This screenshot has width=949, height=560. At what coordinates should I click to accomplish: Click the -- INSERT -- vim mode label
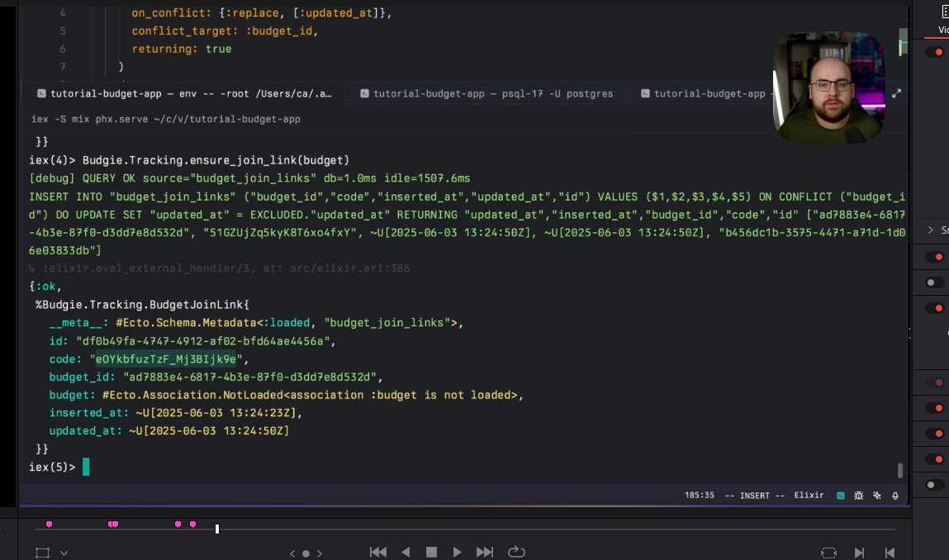755,496
